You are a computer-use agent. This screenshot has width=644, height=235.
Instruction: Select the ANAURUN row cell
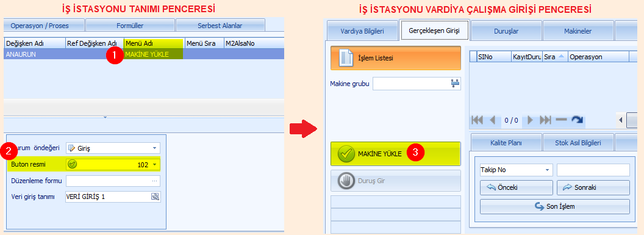coord(35,54)
